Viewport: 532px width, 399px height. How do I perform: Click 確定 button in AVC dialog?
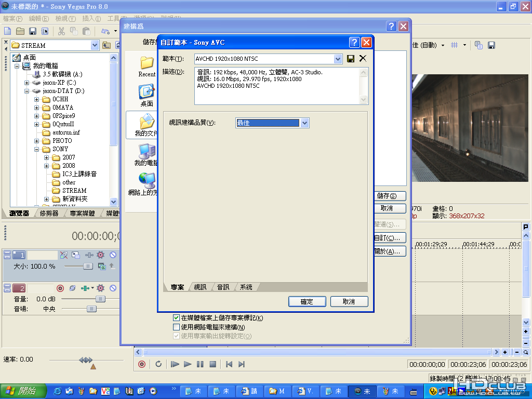307,302
